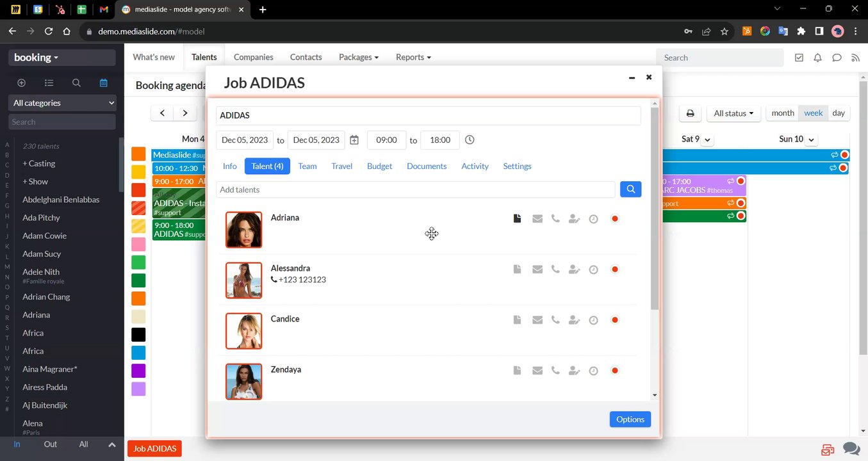The image size is (868, 461).
Task: Open clock icon for Adriana
Action: coord(594,219)
